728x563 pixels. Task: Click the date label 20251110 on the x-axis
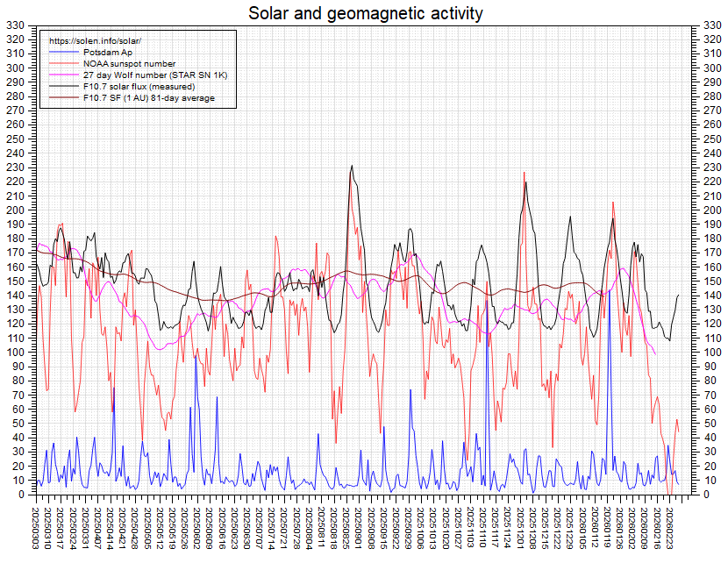point(482,528)
